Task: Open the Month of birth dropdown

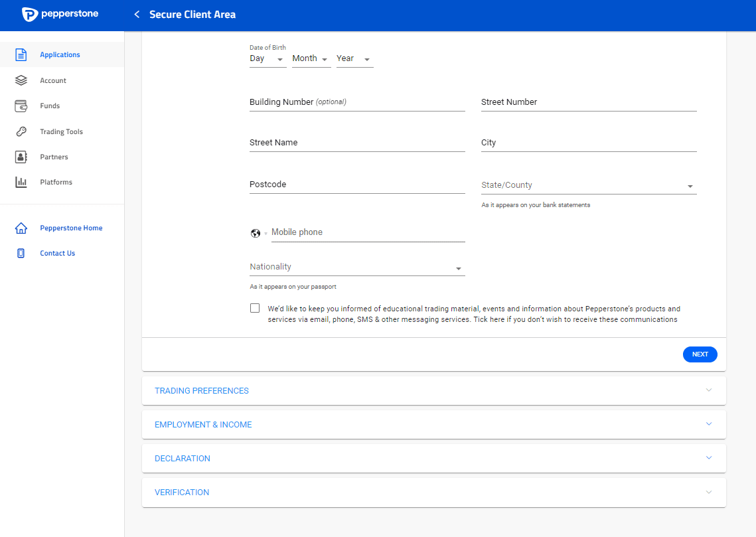Action: [x=311, y=59]
